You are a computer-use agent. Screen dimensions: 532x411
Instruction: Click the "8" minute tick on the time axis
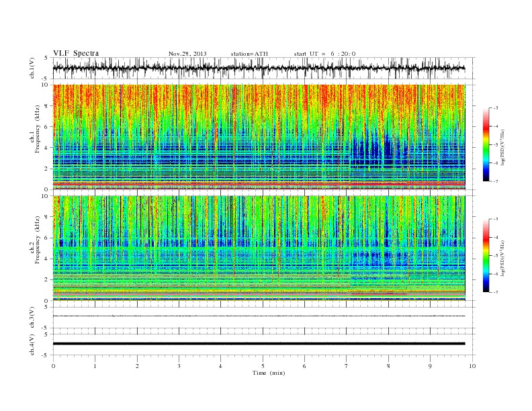[388, 366]
